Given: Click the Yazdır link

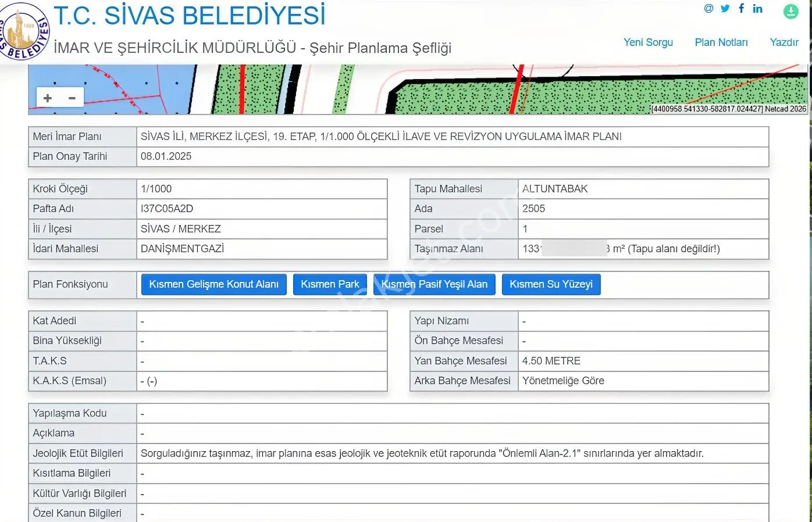Looking at the screenshot, I should click(x=784, y=42).
